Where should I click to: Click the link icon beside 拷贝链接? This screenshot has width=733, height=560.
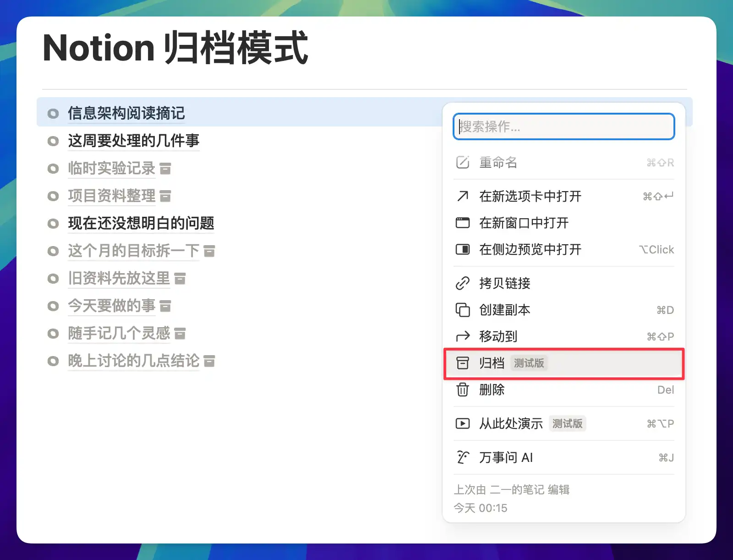click(x=463, y=283)
